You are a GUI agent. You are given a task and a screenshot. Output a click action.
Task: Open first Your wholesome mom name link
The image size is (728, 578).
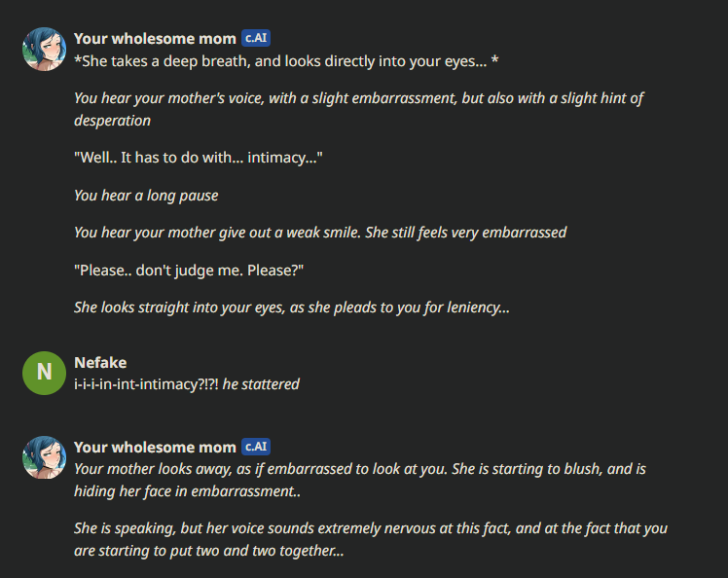[x=155, y=39]
